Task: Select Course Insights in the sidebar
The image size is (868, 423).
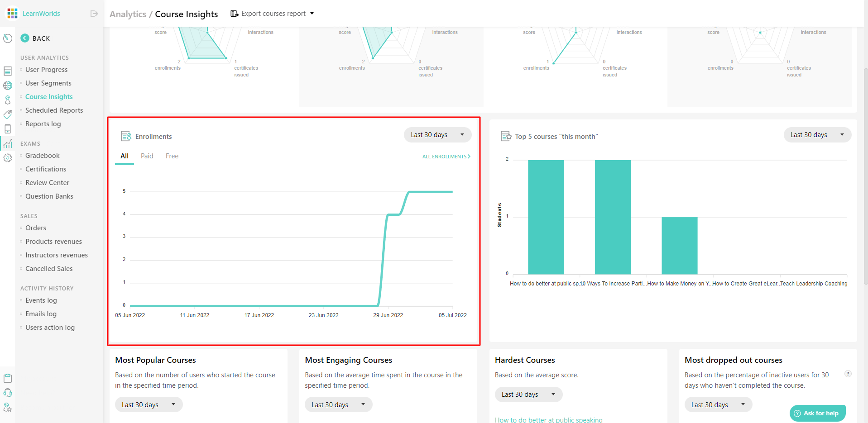Action: click(49, 96)
